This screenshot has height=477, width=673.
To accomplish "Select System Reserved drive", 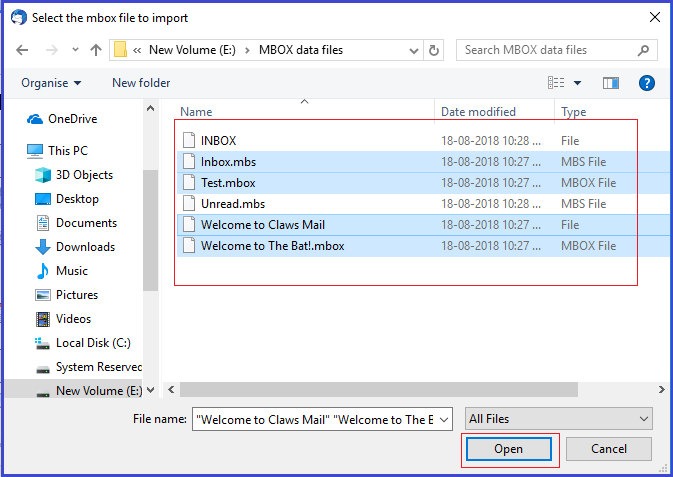I will click(99, 367).
